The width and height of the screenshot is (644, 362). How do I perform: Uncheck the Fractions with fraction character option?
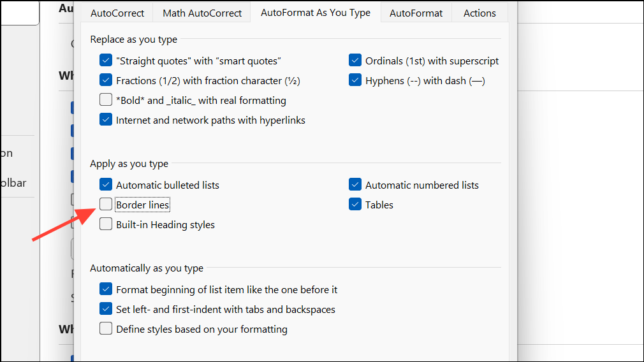click(106, 81)
